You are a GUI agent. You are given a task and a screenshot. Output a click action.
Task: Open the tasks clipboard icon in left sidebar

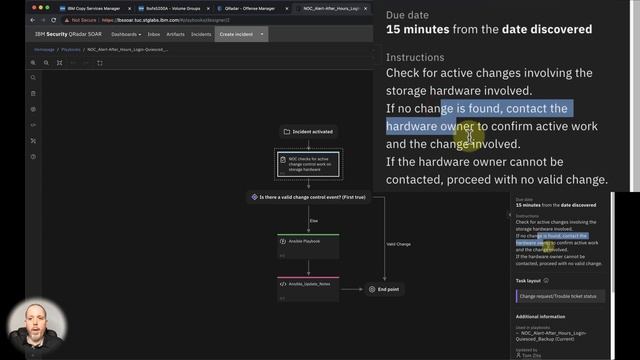(x=33, y=93)
